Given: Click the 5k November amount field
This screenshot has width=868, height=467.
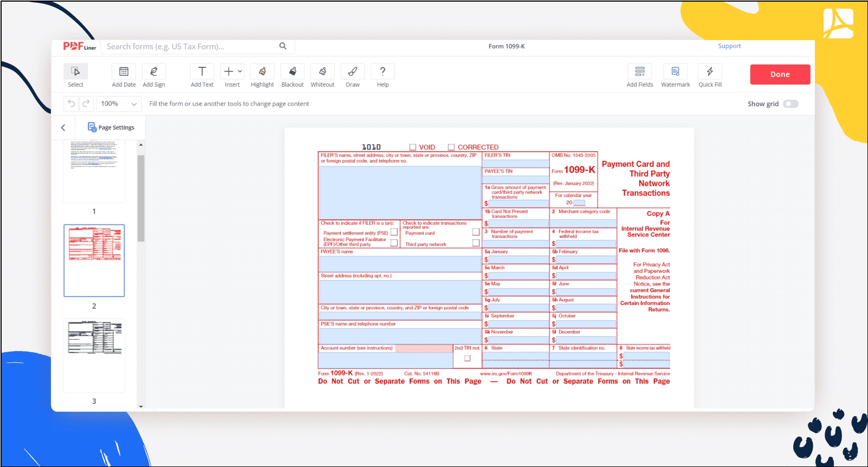Looking at the screenshot, I should point(519,340).
